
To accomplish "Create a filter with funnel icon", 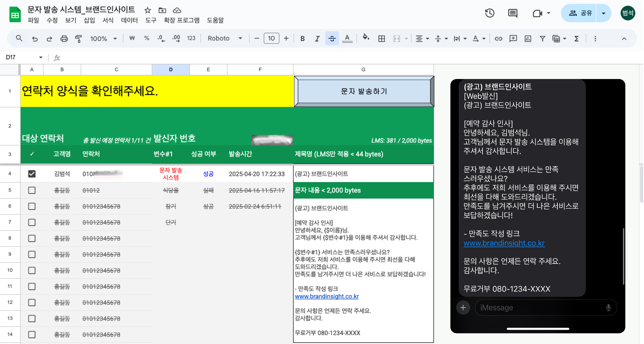I will coord(542,38).
